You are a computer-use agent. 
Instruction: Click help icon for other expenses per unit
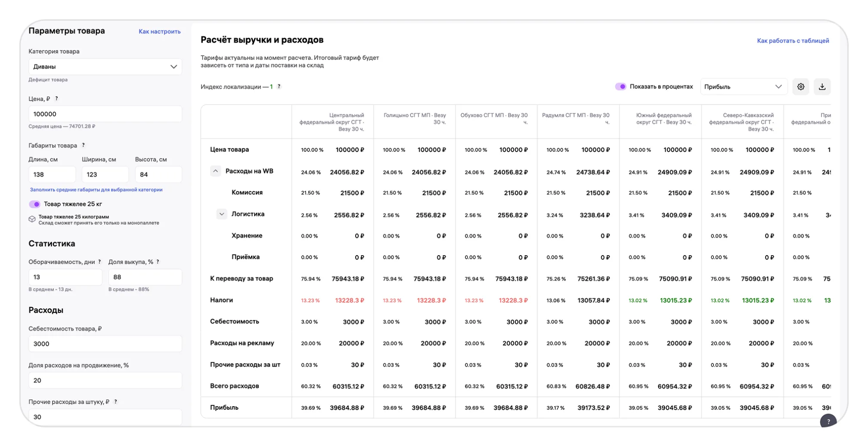(116, 401)
